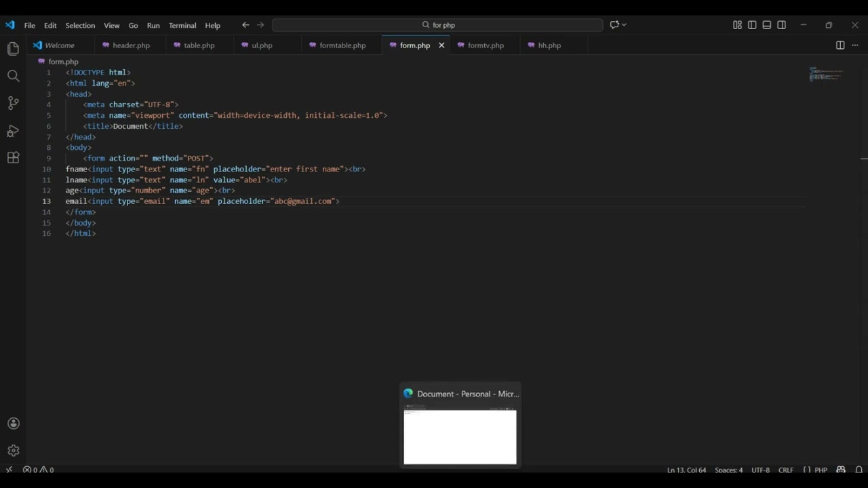The height and width of the screenshot is (488, 868).
Task: Click the Ln 13, Col 64 indicator
Action: coord(686,470)
